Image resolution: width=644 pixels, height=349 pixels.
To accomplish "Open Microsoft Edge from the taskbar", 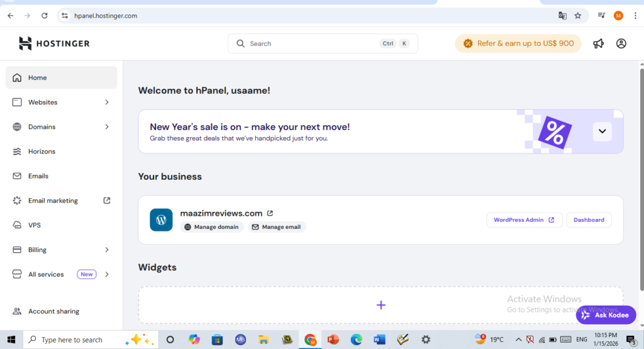I will pyautogui.click(x=356, y=340).
